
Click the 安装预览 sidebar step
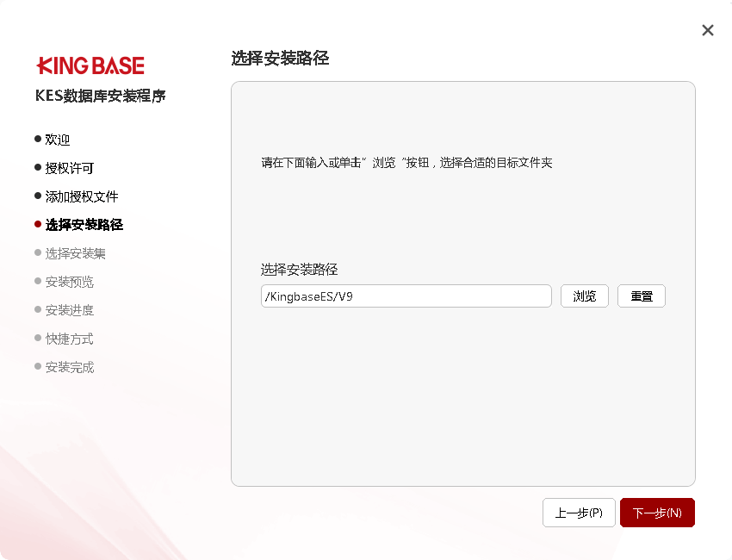(x=70, y=282)
